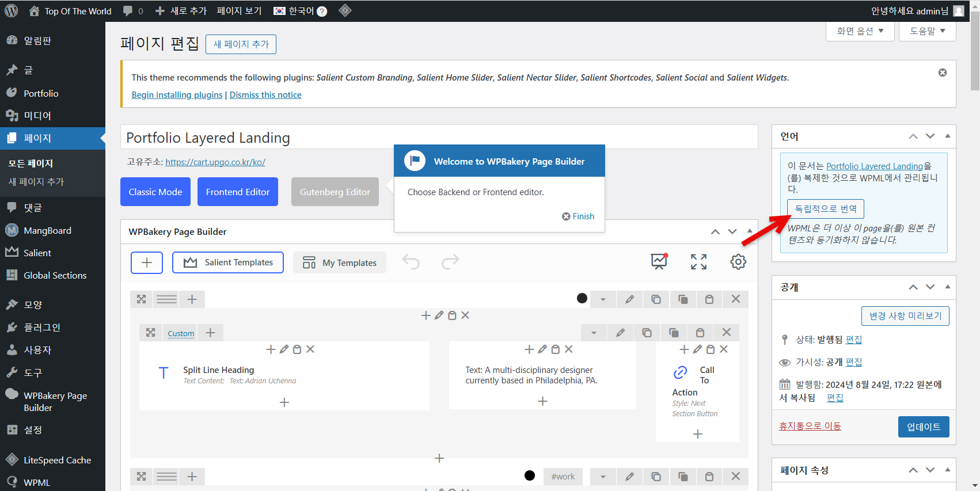Delete the first row with X icon
Viewport: 980px width, 491px height.
click(736, 299)
